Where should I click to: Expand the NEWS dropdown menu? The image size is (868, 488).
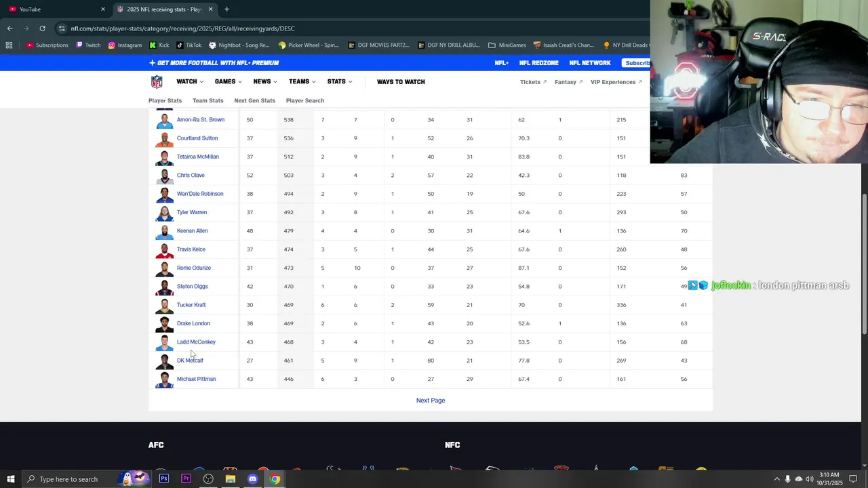(x=265, y=82)
